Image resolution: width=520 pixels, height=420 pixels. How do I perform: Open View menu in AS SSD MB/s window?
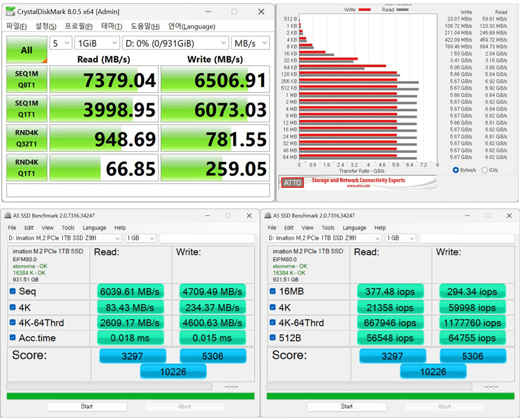pos(47,228)
